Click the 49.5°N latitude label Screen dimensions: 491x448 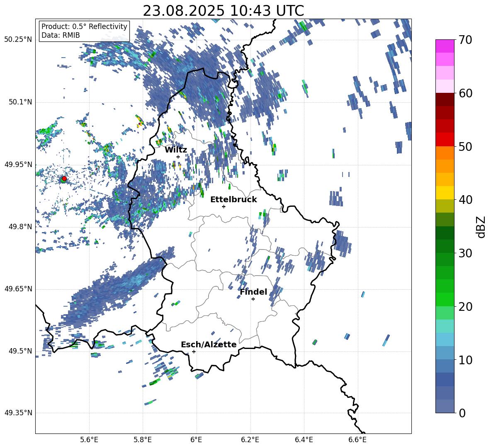[20, 351]
